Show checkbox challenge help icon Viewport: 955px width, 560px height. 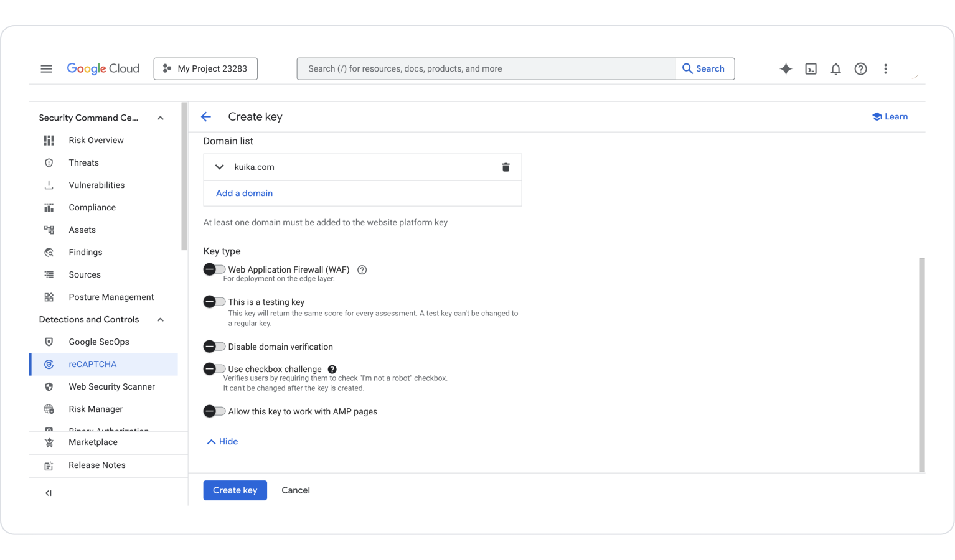332,370
